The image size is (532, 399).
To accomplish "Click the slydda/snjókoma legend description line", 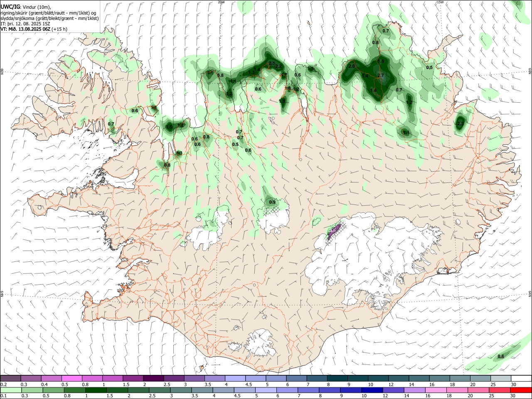I will click(x=49, y=18).
